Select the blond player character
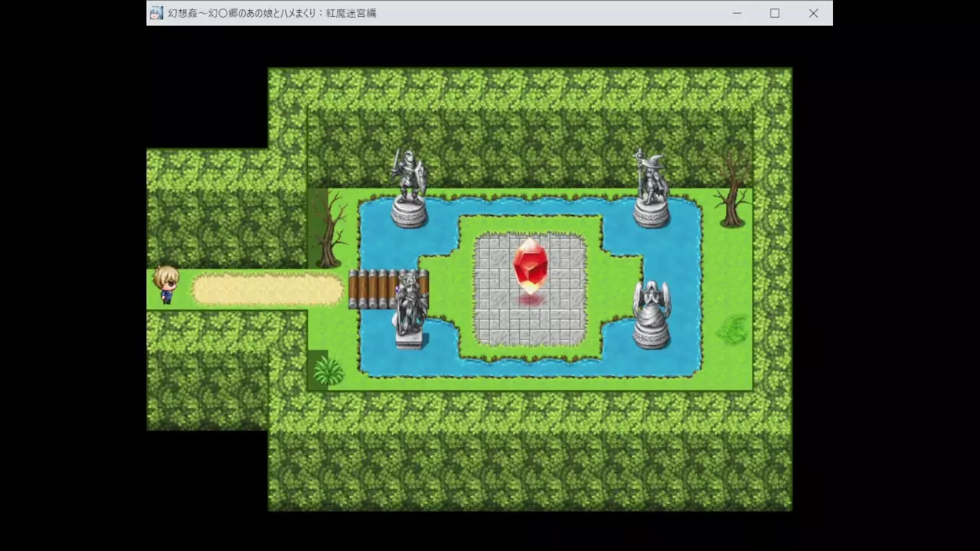The image size is (980, 551). pyautogui.click(x=165, y=285)
